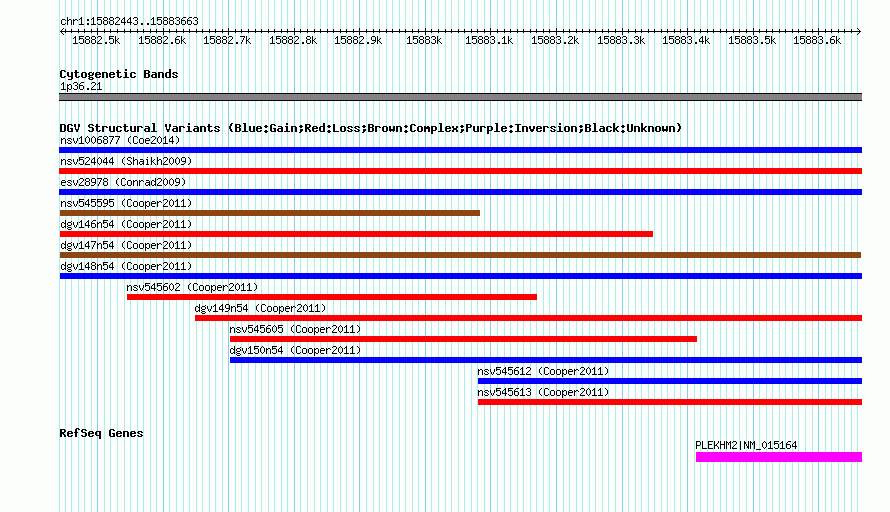Click the DGV Structural Variants track title
This screenshot has height=512, width=890.
tap(371, 128)
